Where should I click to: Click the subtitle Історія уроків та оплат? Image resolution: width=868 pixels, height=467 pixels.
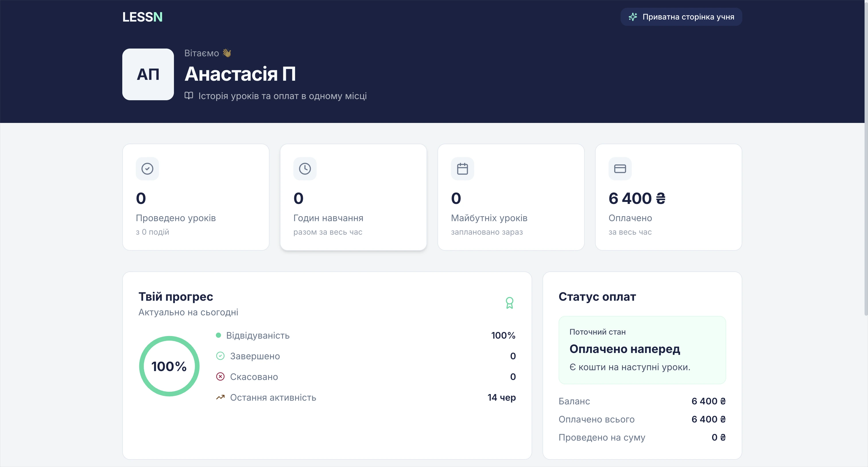tap(282, 96)
